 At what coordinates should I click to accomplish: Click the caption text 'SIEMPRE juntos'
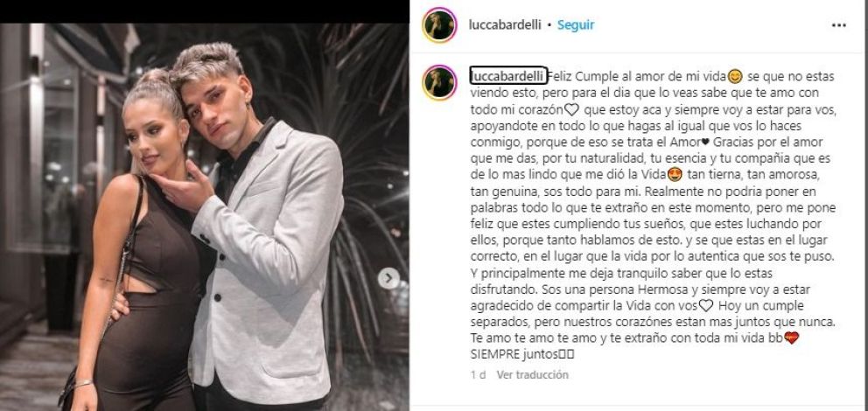click(x=513, y=354)
